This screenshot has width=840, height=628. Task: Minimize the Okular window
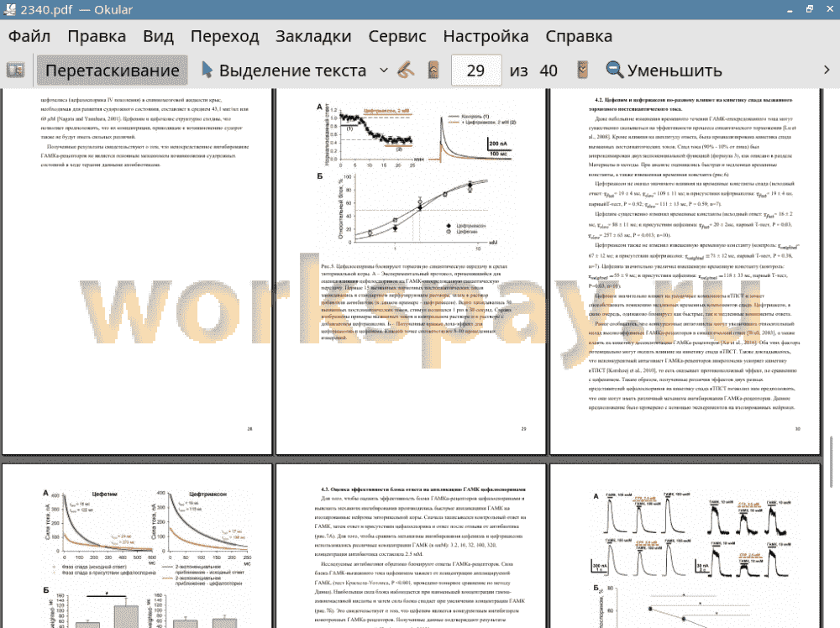(x=790, y=9)
